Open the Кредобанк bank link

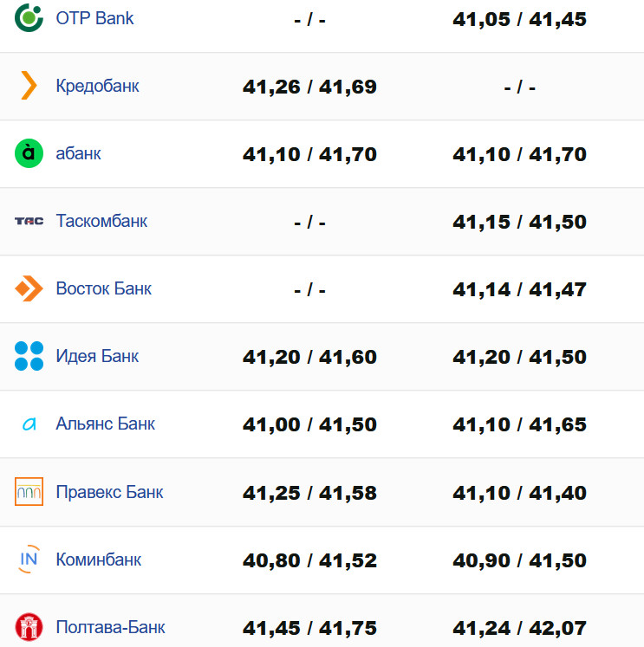point(97,86)
